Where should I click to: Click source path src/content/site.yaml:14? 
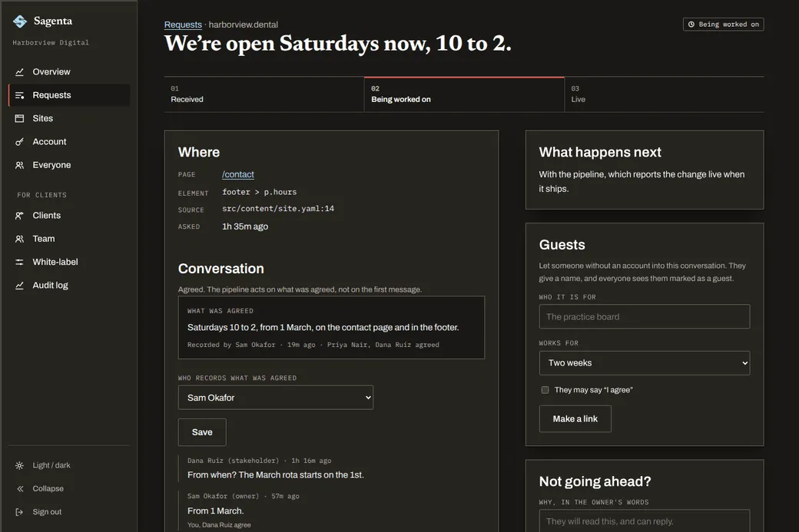(x=278, y=209)
